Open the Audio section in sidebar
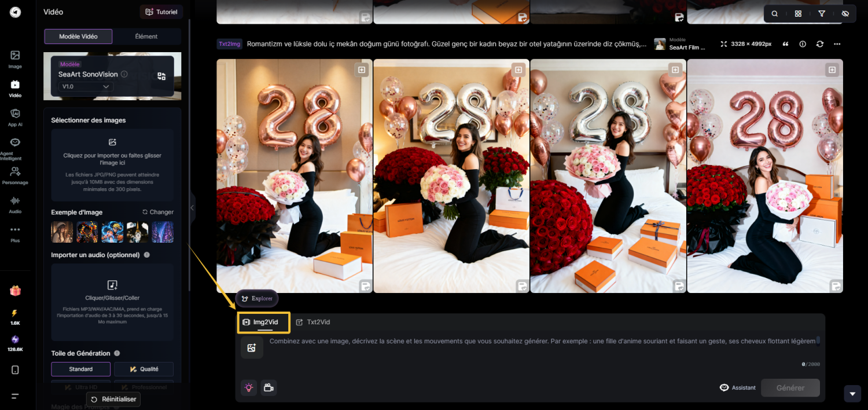868x410 pixels. point(15,204)
